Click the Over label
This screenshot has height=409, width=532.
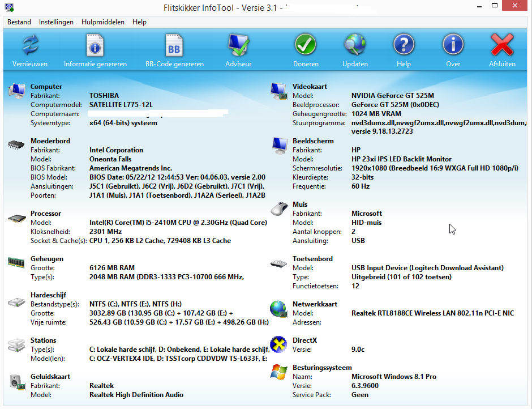pos(453,64)
